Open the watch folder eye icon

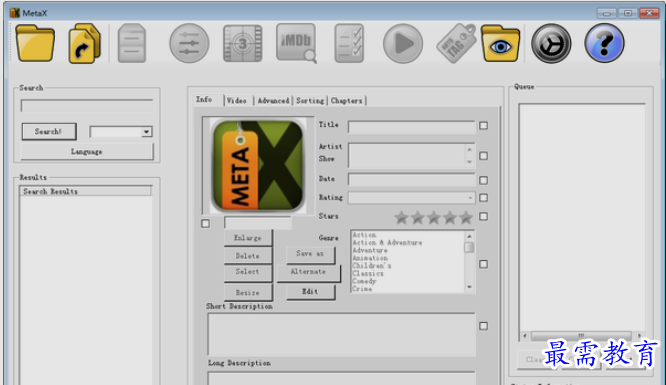(x=500, y=43)
